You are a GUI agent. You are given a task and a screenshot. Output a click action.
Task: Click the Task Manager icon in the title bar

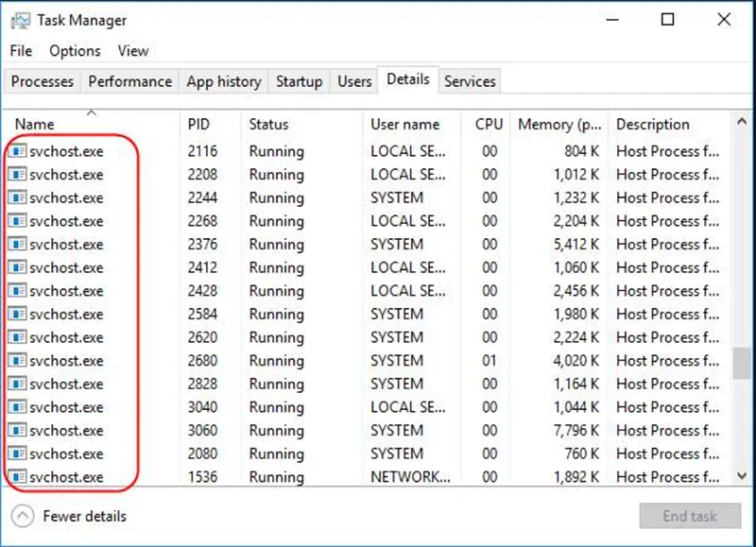(21, 19)
